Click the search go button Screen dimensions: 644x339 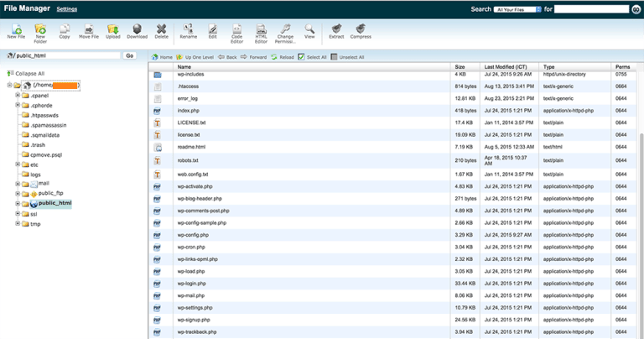[x=636, y=9]
